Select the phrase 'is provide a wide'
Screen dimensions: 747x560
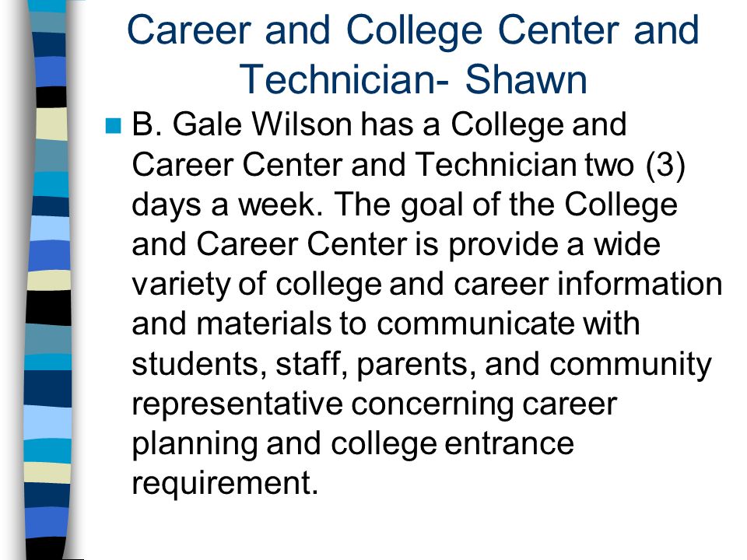tap(538, 244)
